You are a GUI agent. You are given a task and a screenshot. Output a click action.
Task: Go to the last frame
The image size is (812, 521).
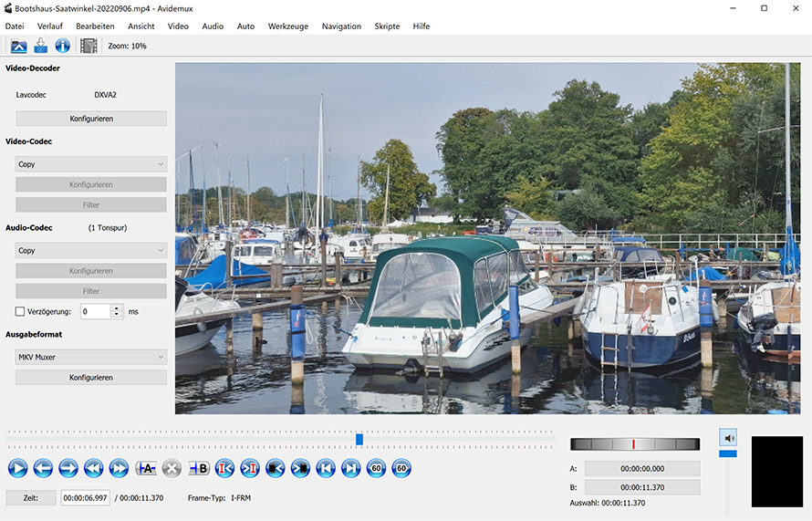[350, 468]
